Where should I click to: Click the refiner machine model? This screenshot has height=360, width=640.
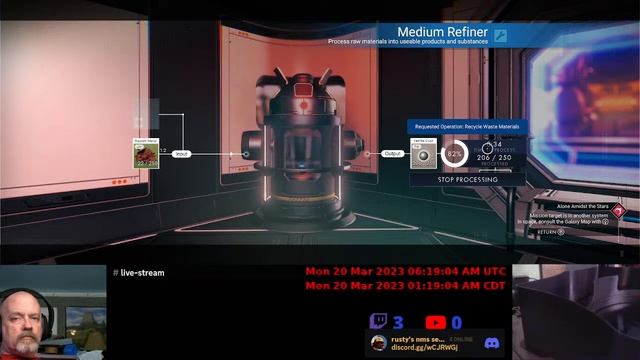pos(303,149)
